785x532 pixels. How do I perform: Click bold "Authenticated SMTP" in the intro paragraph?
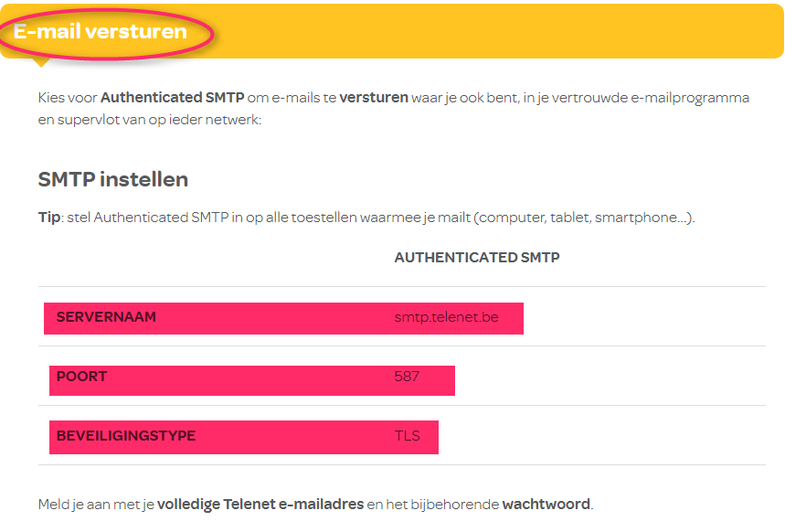point(172,97)
